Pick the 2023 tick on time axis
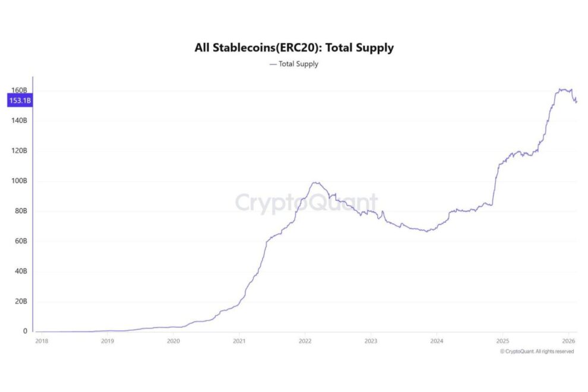 pos(370,341)
